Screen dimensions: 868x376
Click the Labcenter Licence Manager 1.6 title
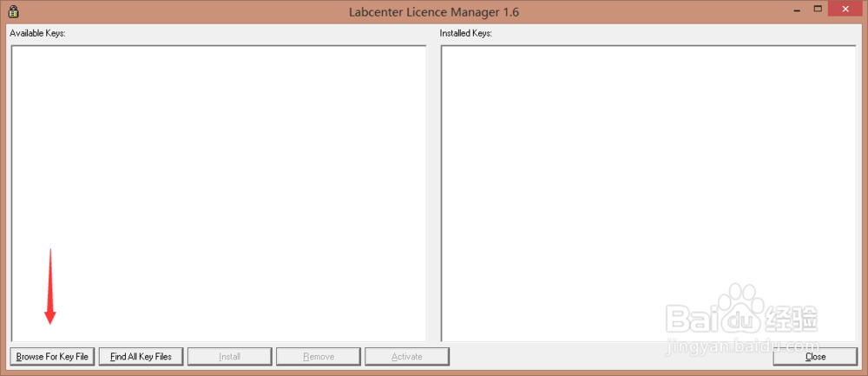[x=434, y=11]
